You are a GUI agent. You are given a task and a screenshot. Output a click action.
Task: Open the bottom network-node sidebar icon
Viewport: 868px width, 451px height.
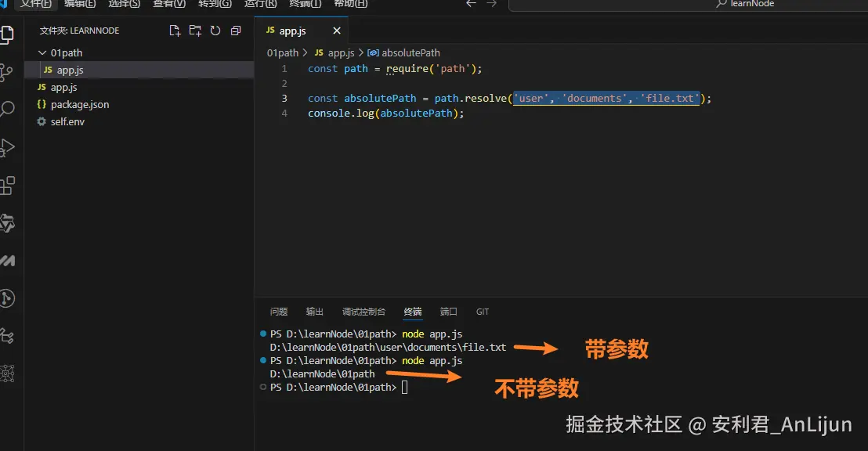coord(7,373)
